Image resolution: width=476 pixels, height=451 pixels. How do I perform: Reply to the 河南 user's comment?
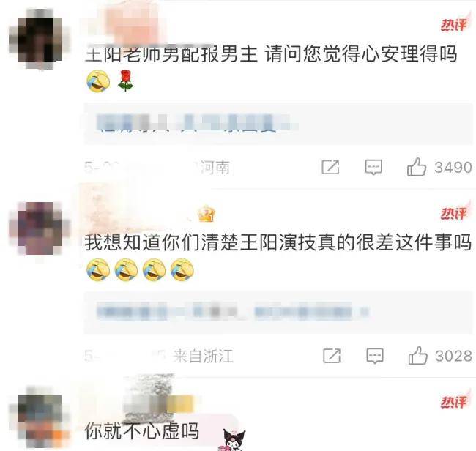tap(373, 167)
